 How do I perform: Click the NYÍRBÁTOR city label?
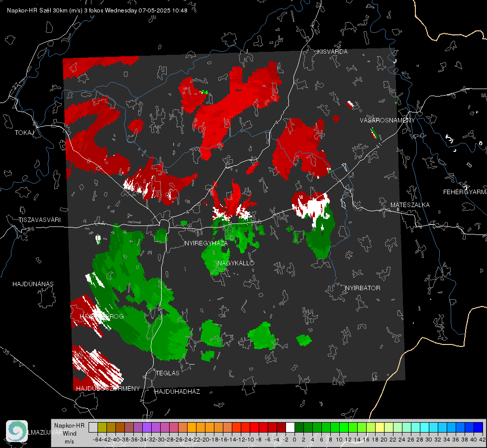tap(363, 288)
